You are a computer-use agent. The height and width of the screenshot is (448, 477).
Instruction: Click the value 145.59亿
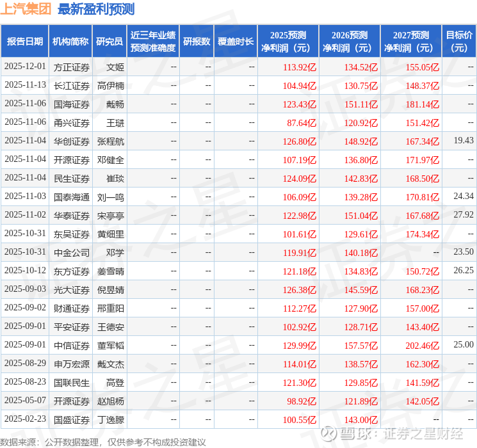pos(361,290)
